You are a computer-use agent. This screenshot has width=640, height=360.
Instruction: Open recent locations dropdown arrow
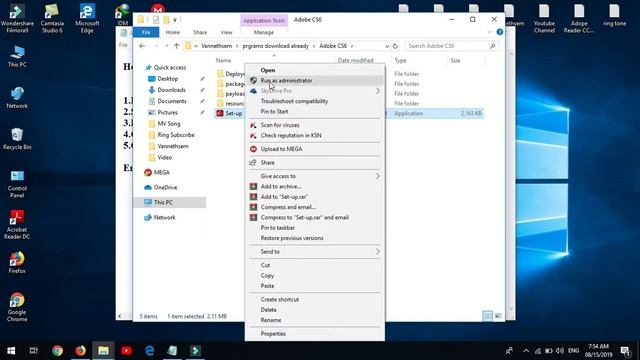click(167, 46)
